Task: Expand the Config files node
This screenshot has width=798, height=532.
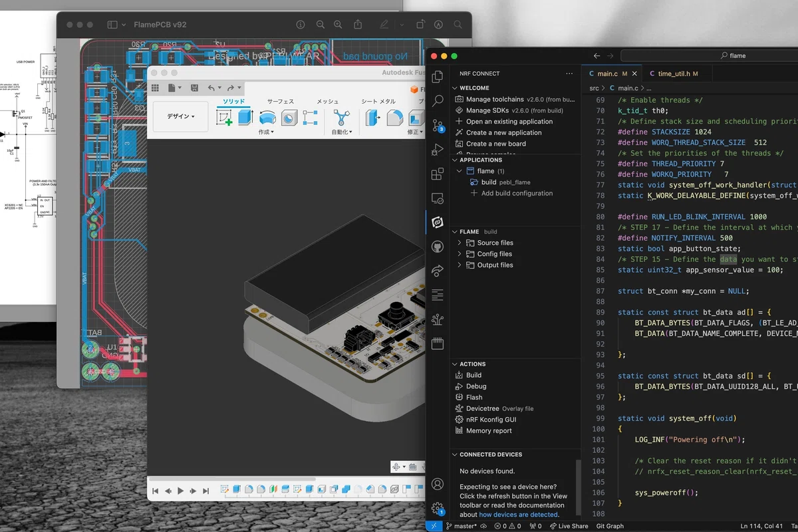Action: [x=460, y=254]
